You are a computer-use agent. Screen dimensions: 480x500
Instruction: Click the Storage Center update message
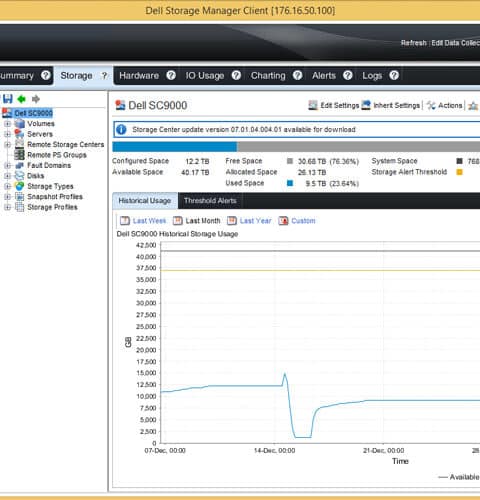coord(244,129)
